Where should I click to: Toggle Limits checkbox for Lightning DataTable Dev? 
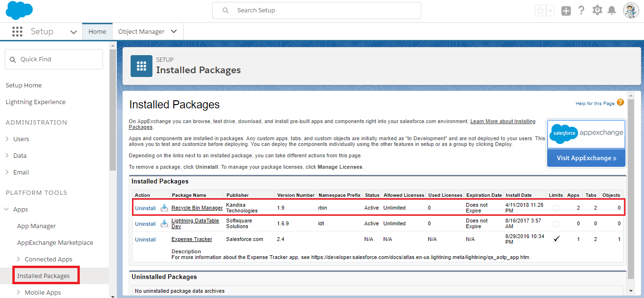(555, 224)
